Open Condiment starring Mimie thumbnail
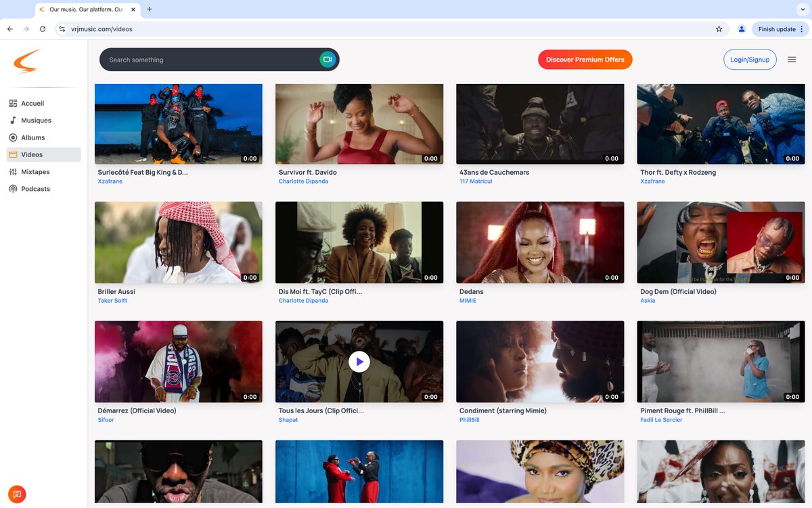 (541, 362)
